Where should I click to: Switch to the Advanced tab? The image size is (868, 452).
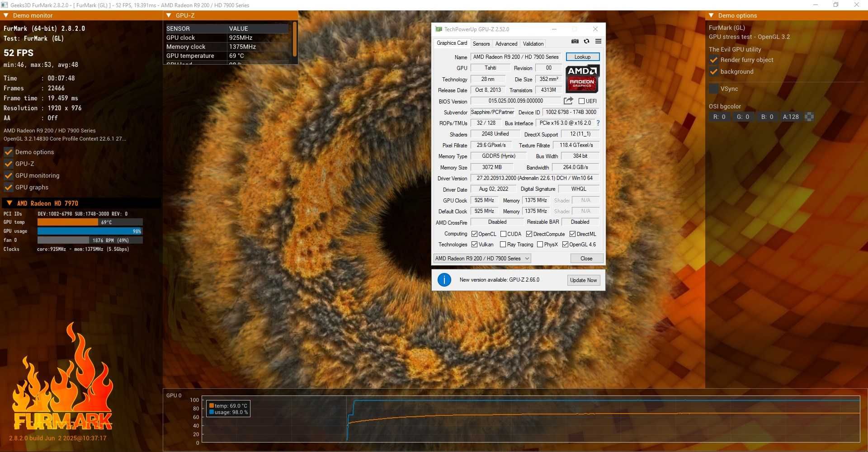[506, 44]
